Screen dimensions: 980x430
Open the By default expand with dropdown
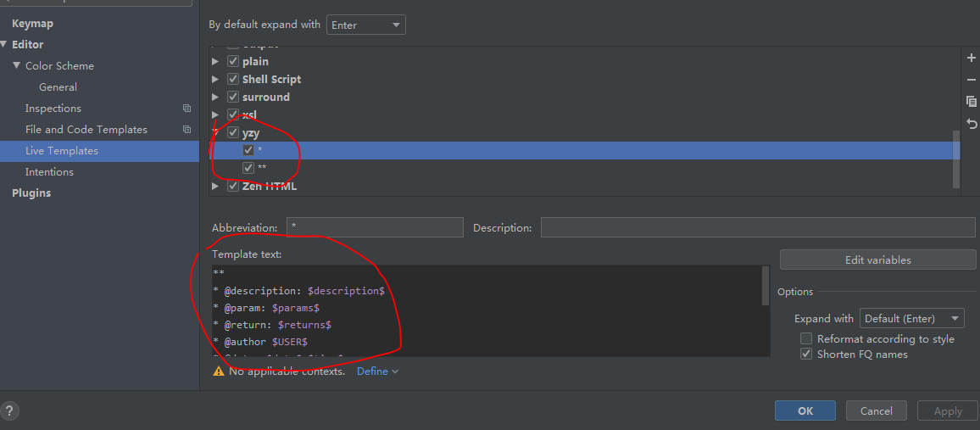365,25
